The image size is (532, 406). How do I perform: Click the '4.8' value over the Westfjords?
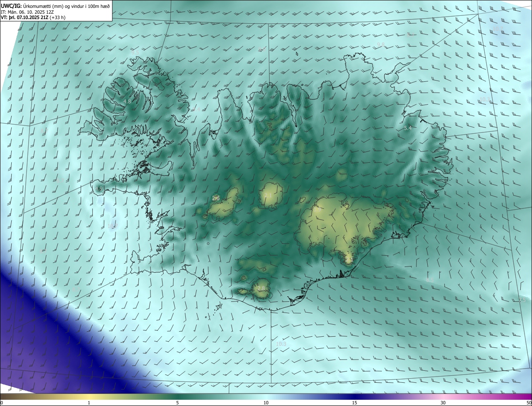pos(128,101)
